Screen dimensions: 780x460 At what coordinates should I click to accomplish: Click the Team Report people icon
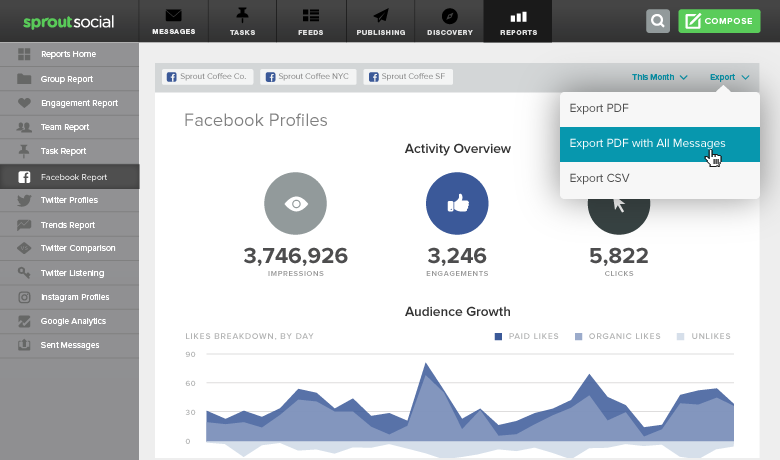[x=24, y=127]
